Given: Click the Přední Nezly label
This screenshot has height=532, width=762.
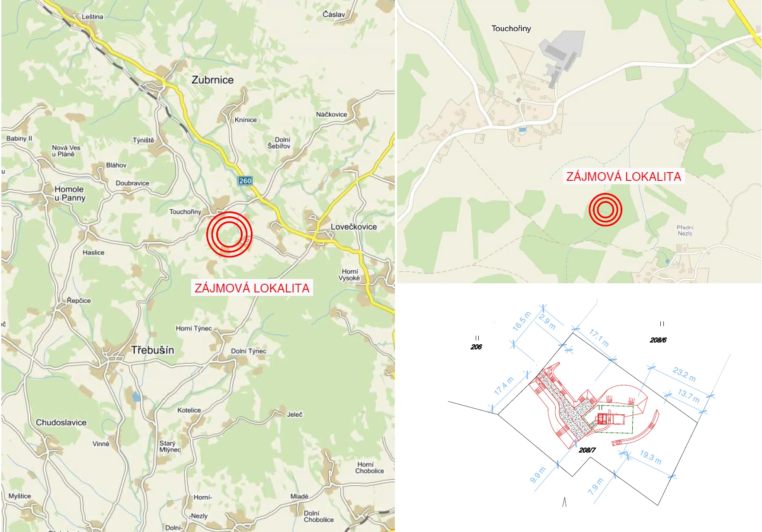Looking at the screenshot, I should (685, 231).
